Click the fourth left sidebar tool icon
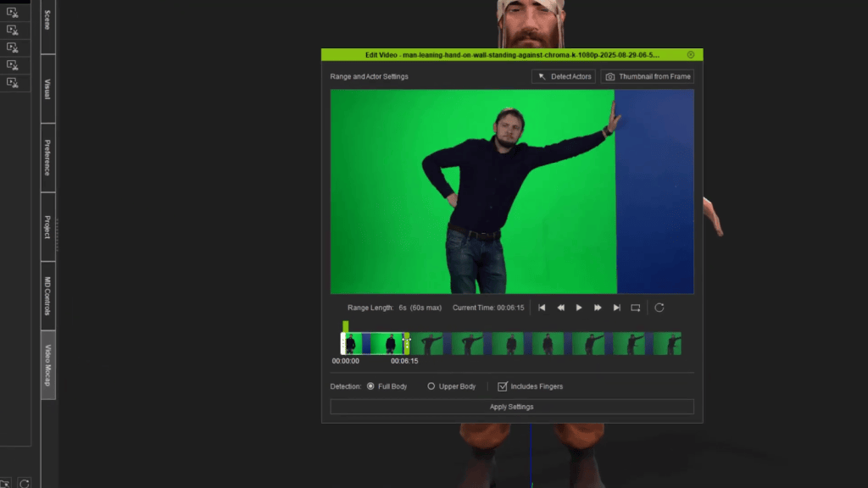Screen dimensions: 868x488 click(12, 65)
